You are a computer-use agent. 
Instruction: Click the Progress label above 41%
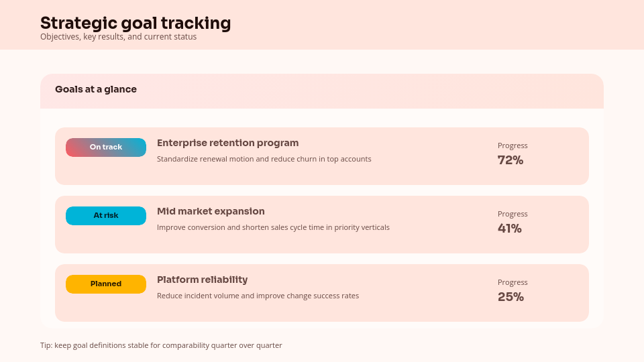[513, 214]
